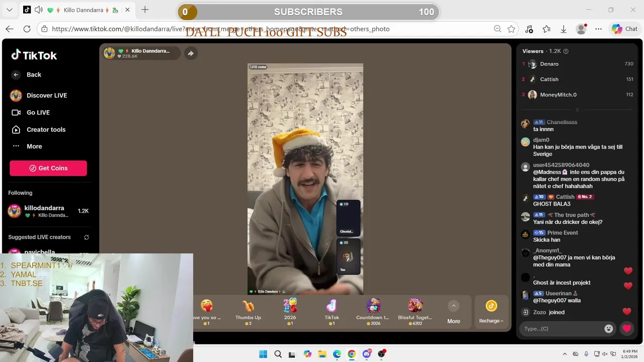This screenshot has width=644, height=362.
Task: Open Chanellssss chat user profile
Action: point(561,122)
